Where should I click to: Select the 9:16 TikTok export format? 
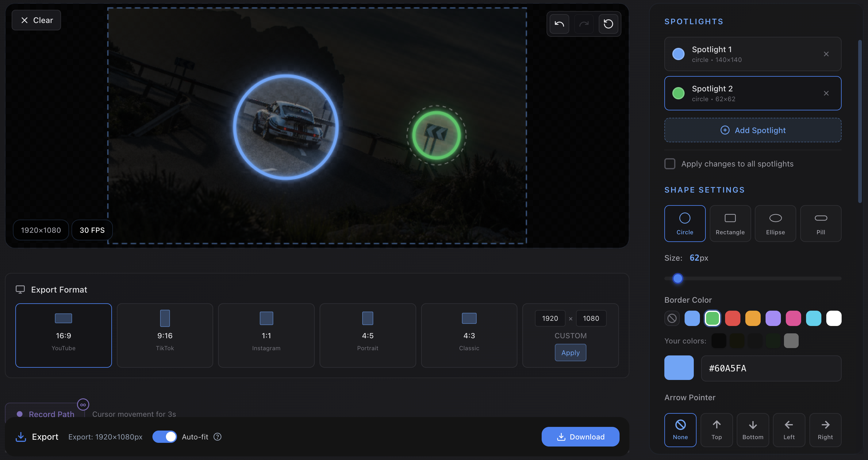[165, 335]
